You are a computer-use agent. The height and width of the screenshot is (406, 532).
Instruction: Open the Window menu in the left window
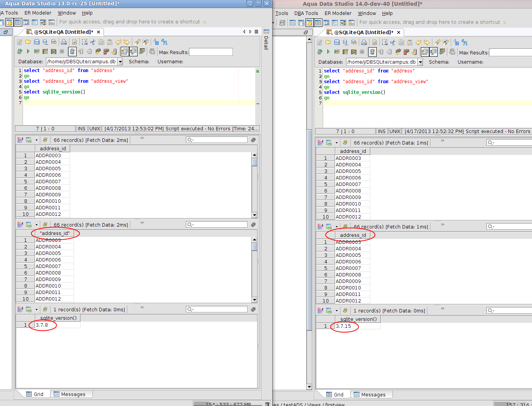click(x=67, y=13)
